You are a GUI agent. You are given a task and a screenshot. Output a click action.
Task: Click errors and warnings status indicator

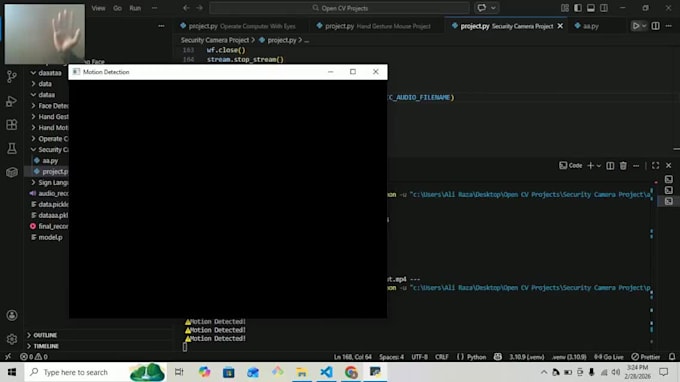click(34, 357)
